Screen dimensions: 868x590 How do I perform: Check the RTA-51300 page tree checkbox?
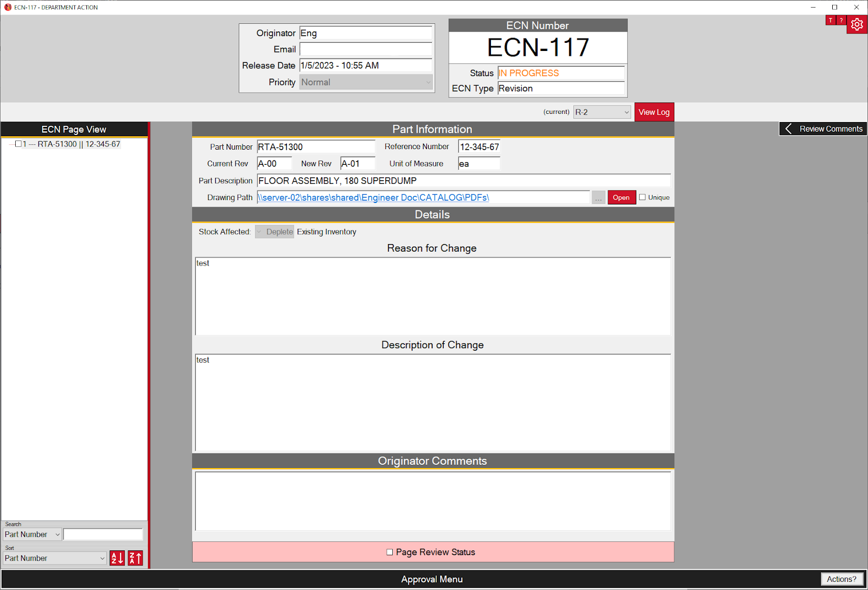click(18, 144)
